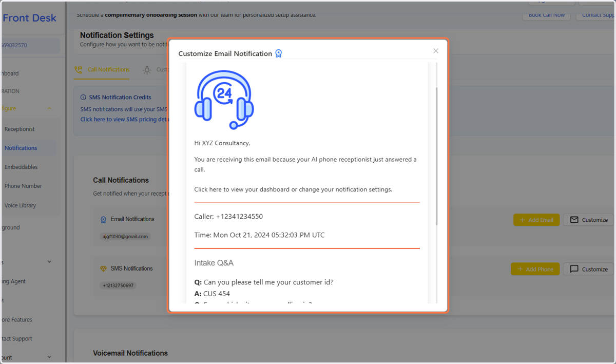The height and width of the screenshot is (364, 616).
Task: Click the email preview vertical scrollbar
Action: (437, 157)
